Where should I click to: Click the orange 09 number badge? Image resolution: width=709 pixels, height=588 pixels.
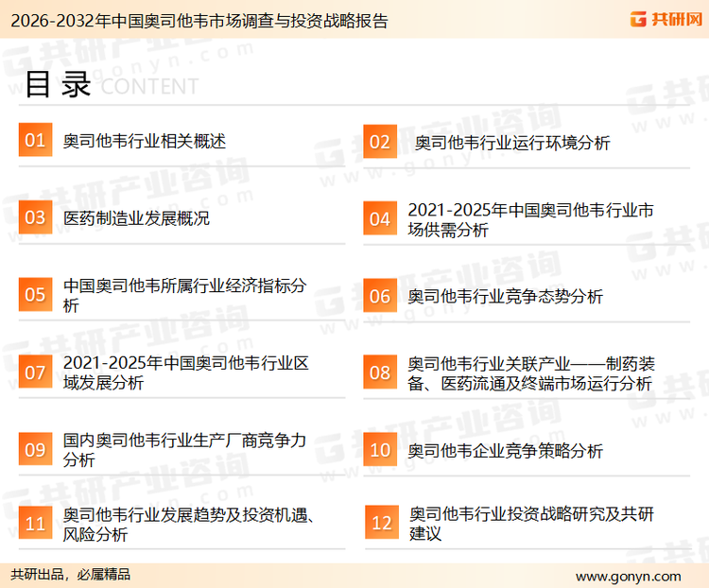click(35, 449)
